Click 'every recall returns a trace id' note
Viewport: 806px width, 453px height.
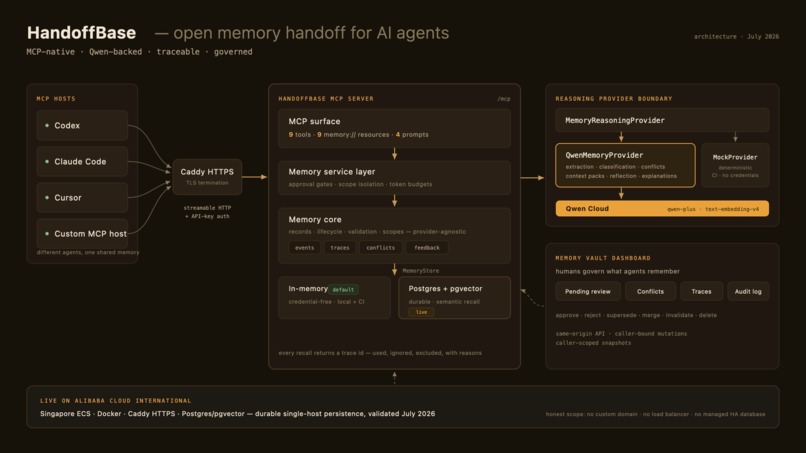tap(380, 353)
